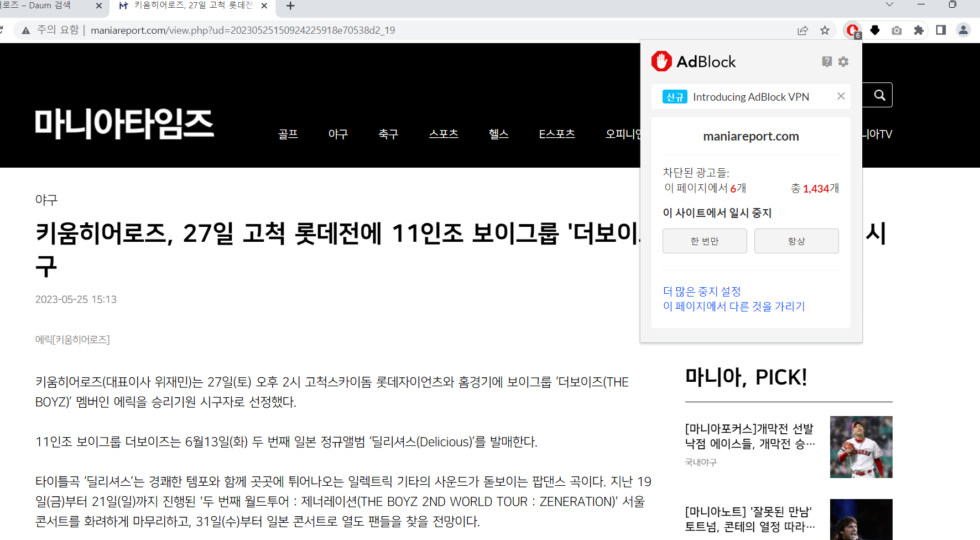Screen dimensions: 980x540
Task: Open the 야구 navigation menu
Action: [x=338, y=134]
